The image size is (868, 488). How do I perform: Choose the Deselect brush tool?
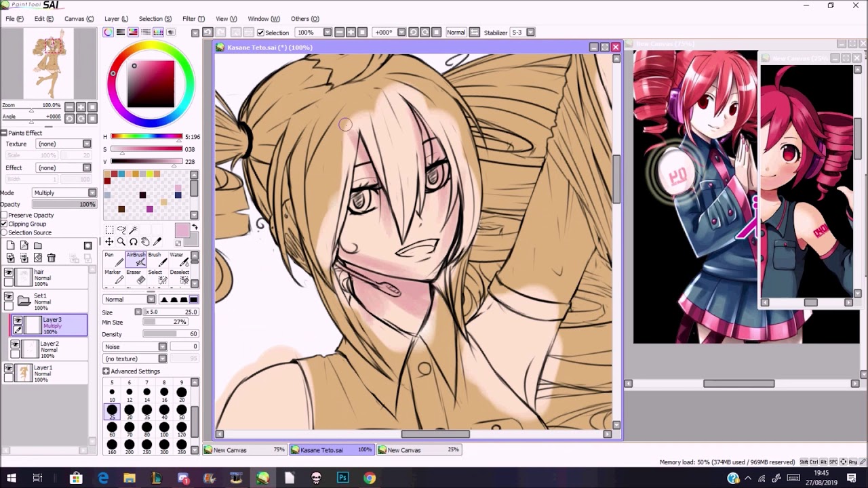click(178, 276)
